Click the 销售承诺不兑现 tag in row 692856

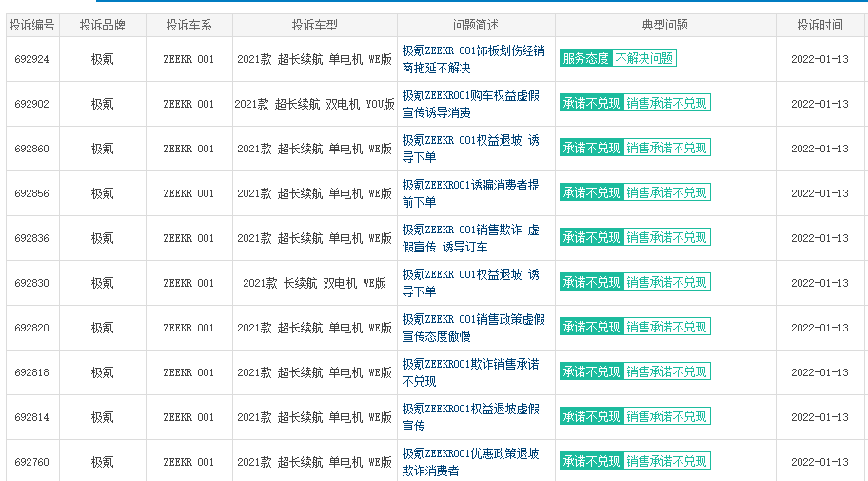(667, 192)
